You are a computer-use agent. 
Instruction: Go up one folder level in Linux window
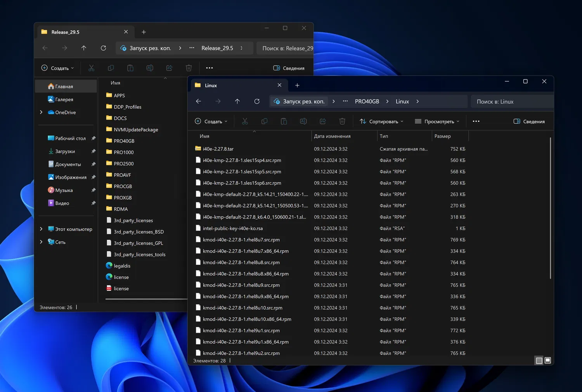[237, 101]
